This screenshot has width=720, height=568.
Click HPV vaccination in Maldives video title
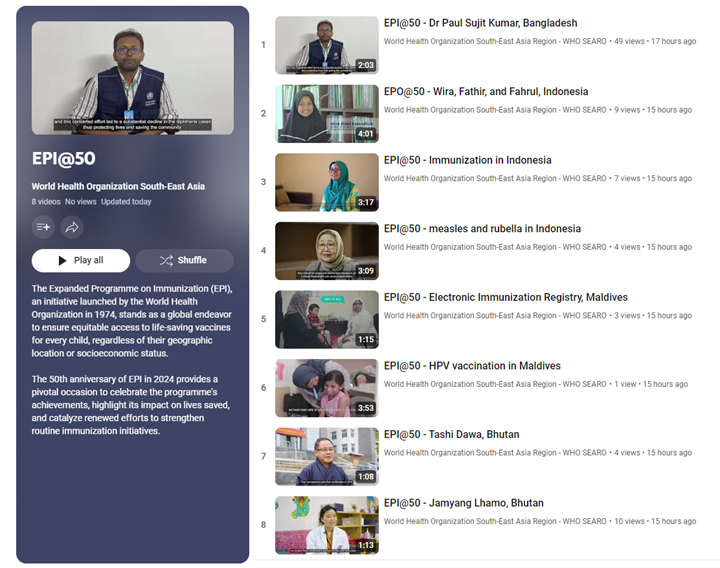point(472,366)
